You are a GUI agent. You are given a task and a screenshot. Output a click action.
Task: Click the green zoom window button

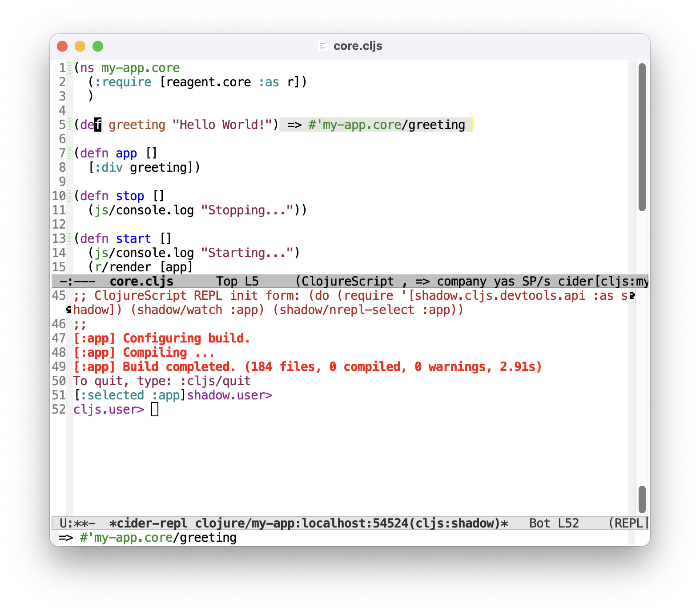pos(98,46)
